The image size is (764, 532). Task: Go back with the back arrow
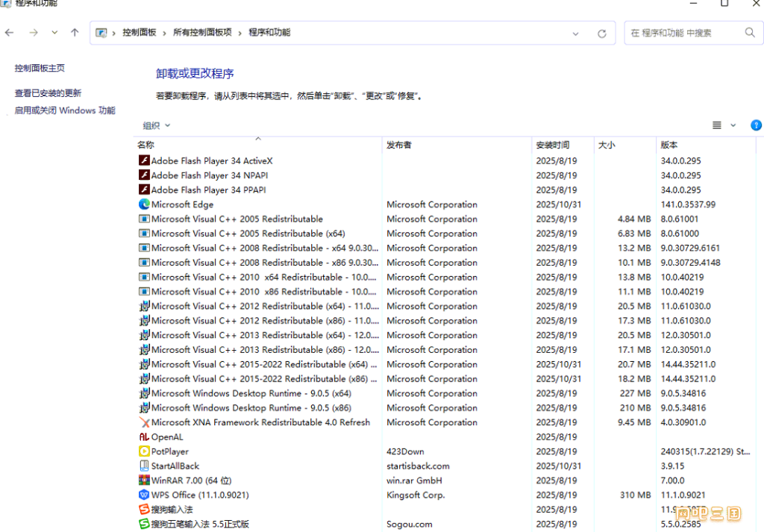[9, 33]
